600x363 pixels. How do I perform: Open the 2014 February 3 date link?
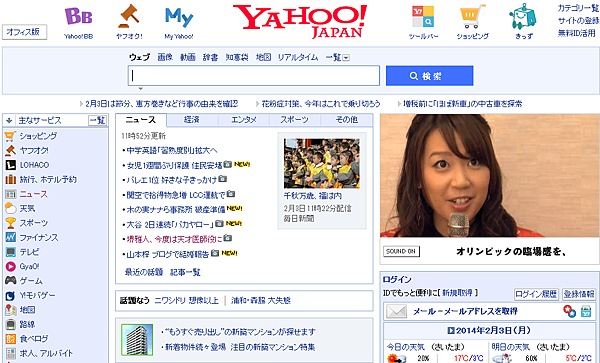click(x=494, y=330)
